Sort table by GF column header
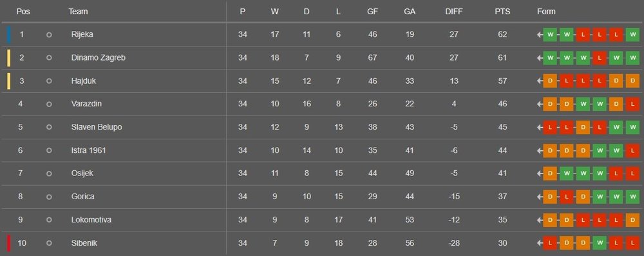The image size is (644, 256). coord(372,12)
